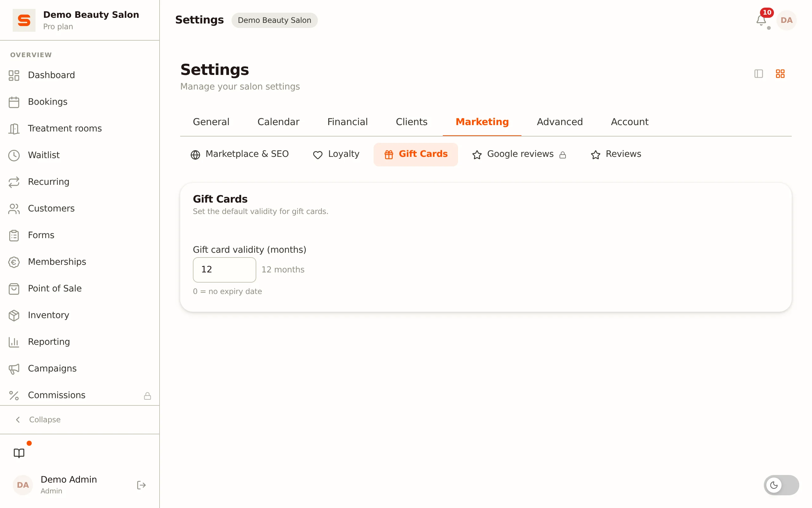Open the documentation book icon
The height and width of the screenshot is (508, 812).
coord(19,453)
